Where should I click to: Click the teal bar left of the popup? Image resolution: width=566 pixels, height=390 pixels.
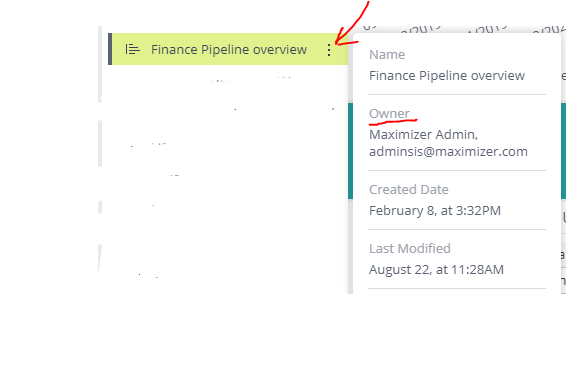pos(350,151)
